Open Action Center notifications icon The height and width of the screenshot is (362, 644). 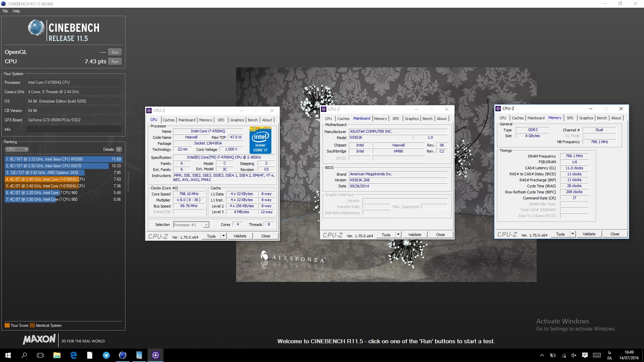585,355
